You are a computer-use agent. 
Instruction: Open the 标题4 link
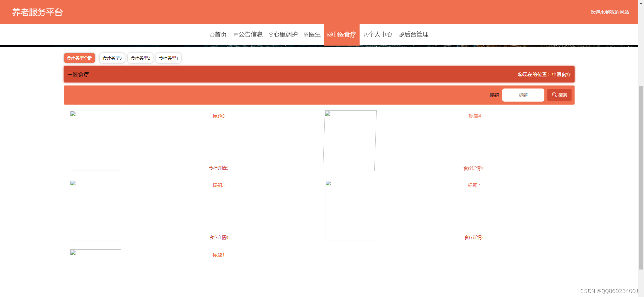(x=475, y=116)
